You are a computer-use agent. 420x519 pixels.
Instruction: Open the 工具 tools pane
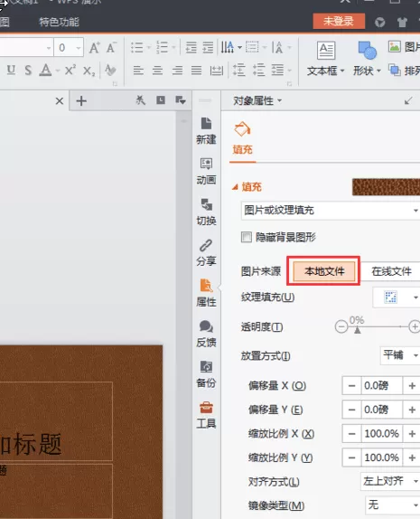[206, 415]
